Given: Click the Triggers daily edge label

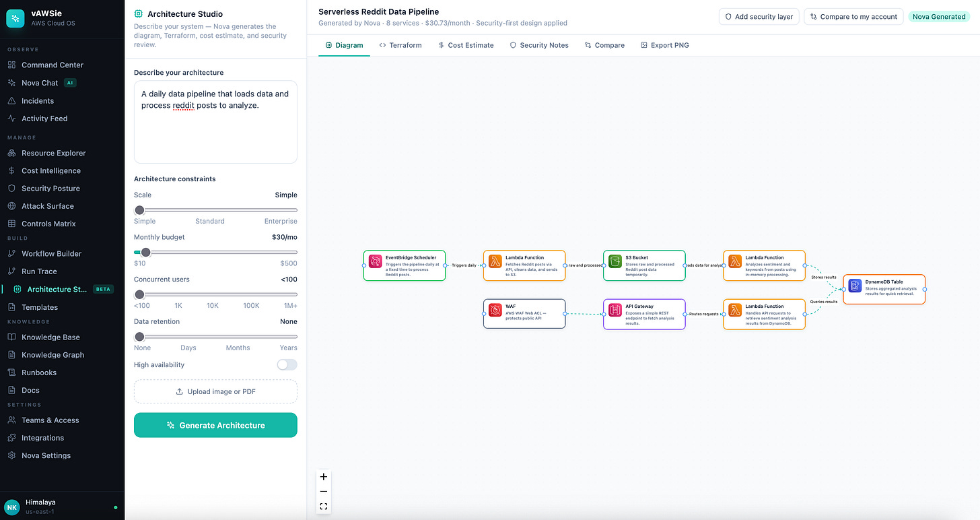Looking at the screenshot, I should [464, 265].
